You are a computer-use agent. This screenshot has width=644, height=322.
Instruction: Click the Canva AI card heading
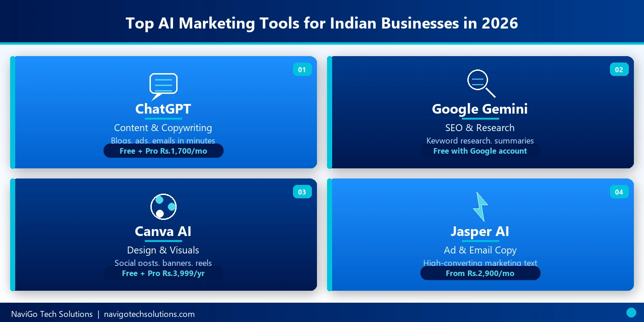click(163, 231)
